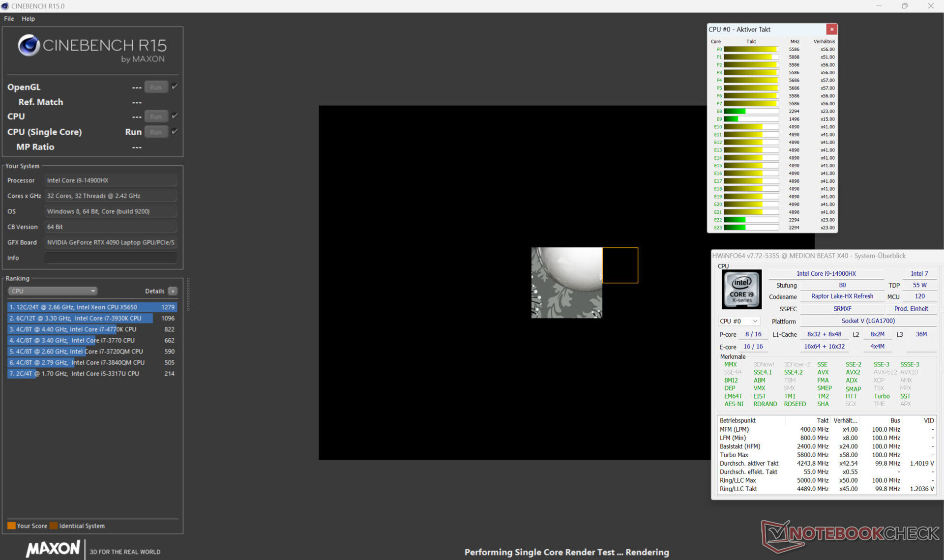
Task: Click the orange Your Score legend swatch
Action: pyautogui.click(x=11, y=526)
